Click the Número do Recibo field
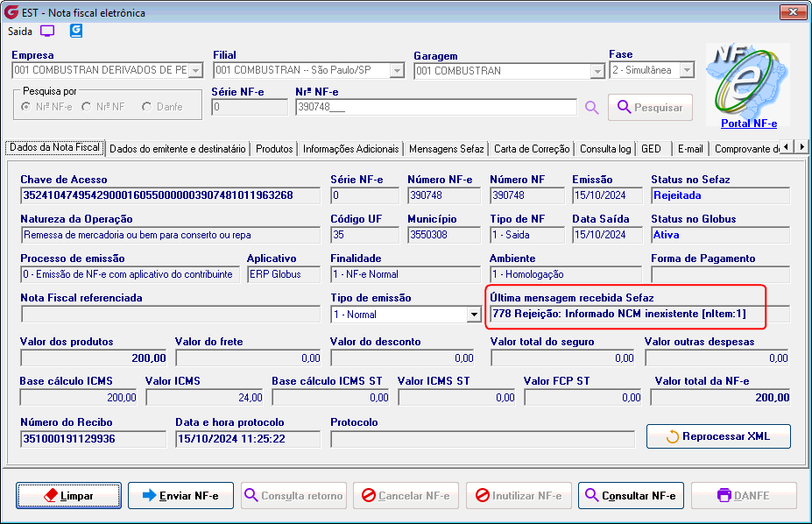This screenshot has width=812, height=524. (x=94, y=439)
